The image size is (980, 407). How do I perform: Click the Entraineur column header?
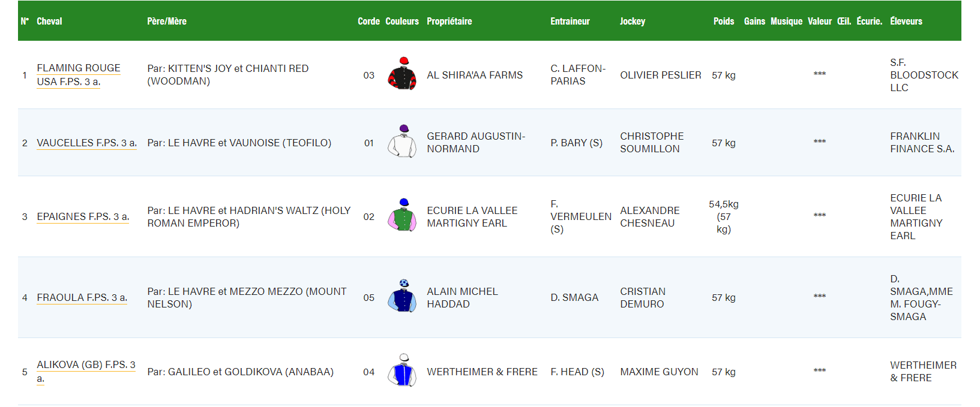point(570,22)
